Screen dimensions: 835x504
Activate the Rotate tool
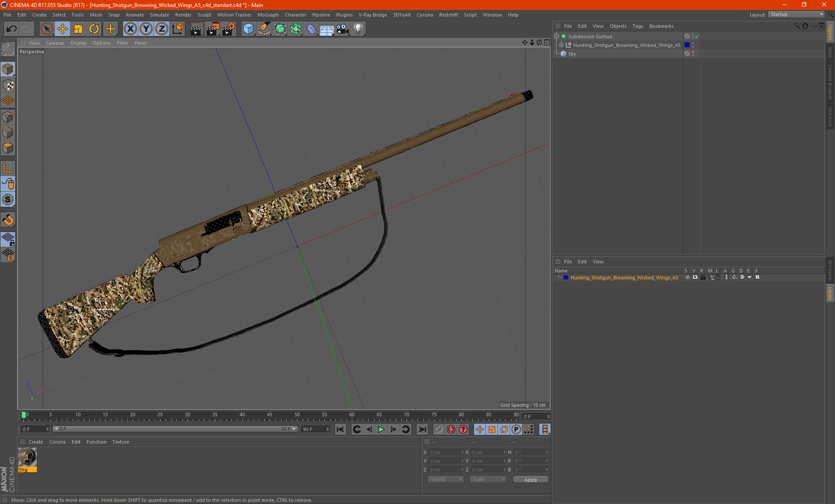point(94,29)
